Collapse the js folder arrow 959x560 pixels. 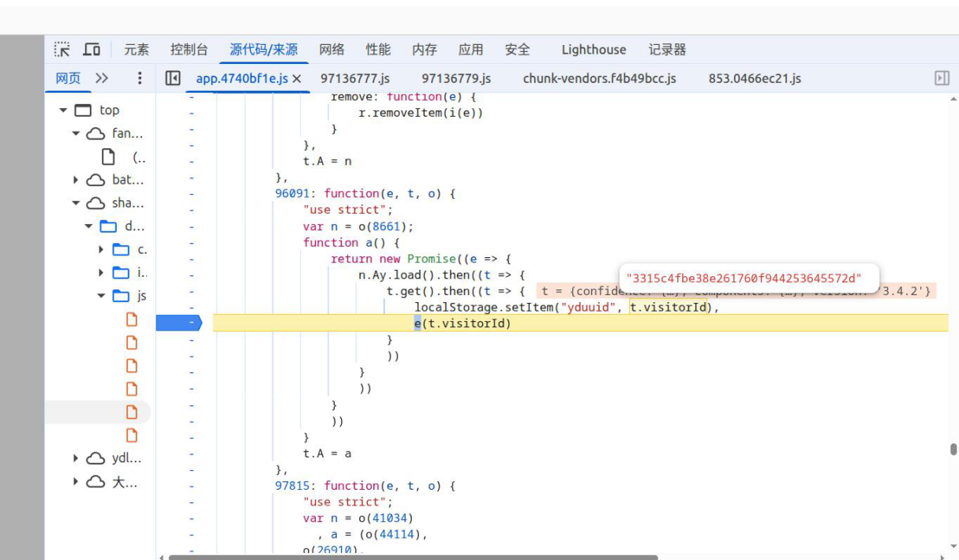click(x=101, y=297)
